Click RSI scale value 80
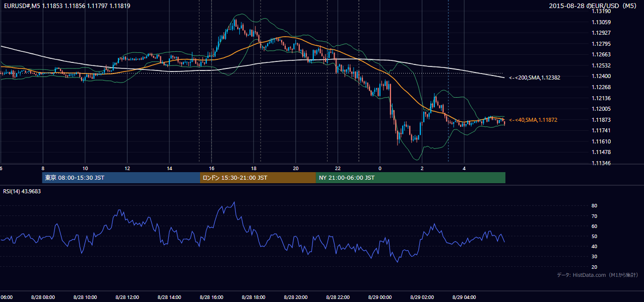The width and height of the screenshot is (644, 302). pyautogui.click(x=595, y=206)
